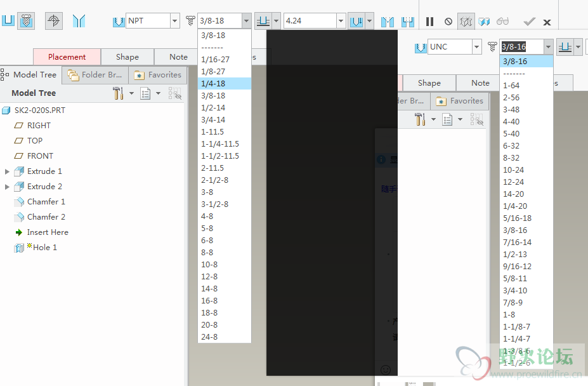Cancel the hole feature with the X
Viewport: 588px width, 386px height.
(547, 22)
